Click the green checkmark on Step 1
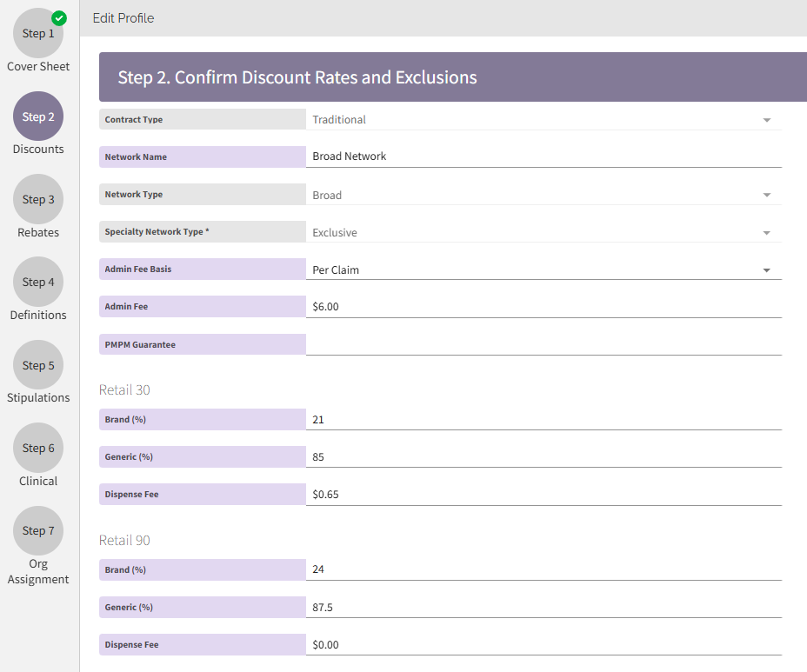The height and width of the screenshot is (672, 807). click(x=58, y=17)
